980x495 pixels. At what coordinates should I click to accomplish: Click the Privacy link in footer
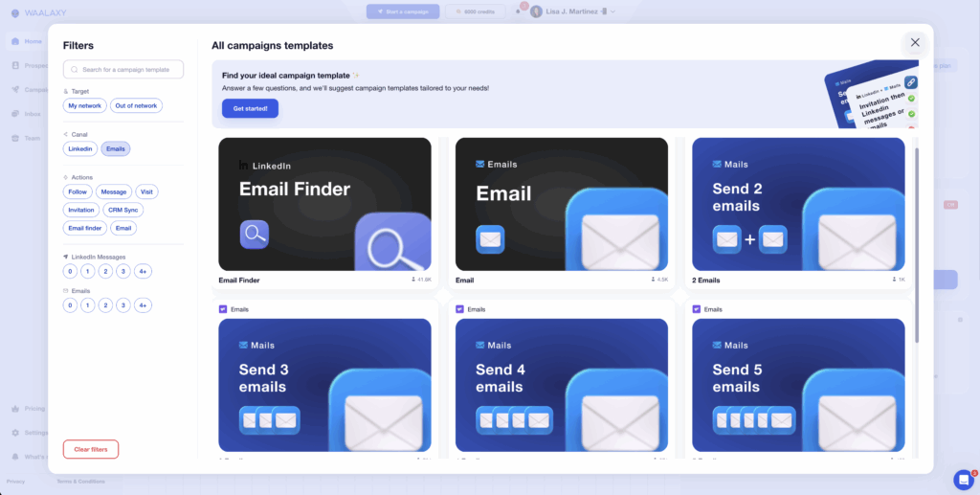[x=15, y=482]
